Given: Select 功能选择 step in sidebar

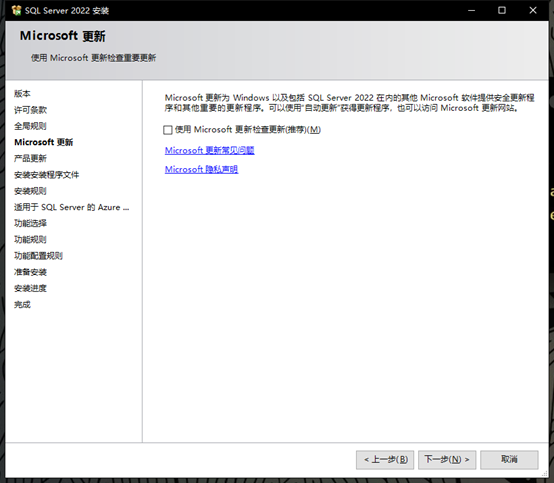Looking at the screenshot, I should coord(30,223).
